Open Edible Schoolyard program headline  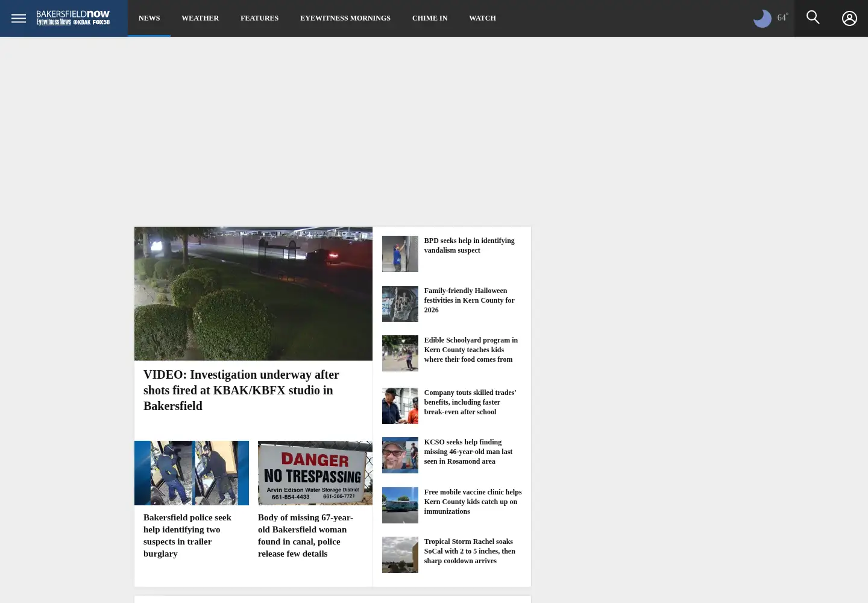471,350
